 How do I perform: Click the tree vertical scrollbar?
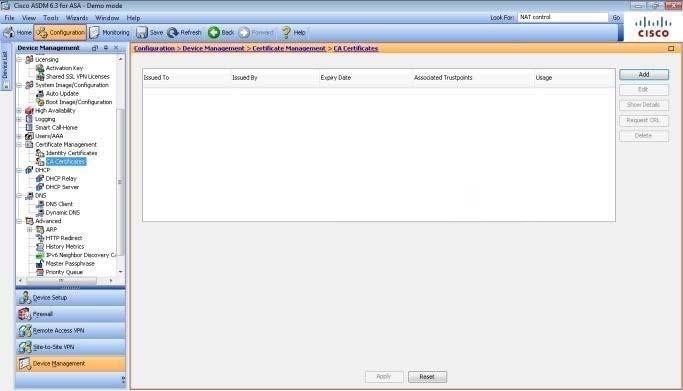[x=120, y=183]
